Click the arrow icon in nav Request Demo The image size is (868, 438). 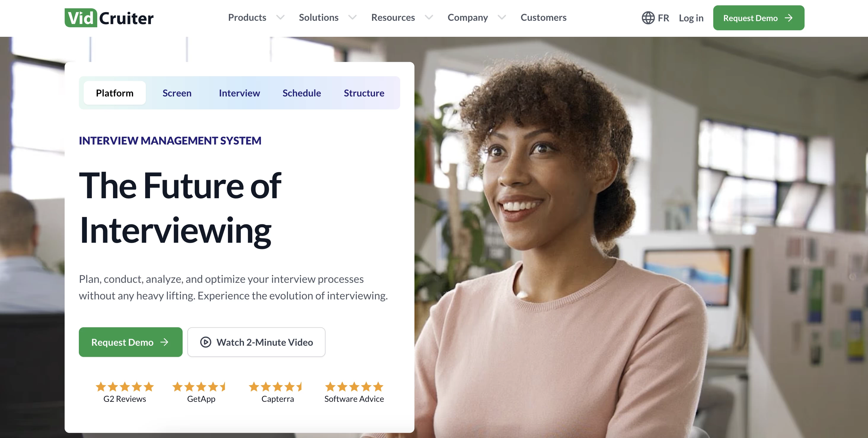(790, 18)
